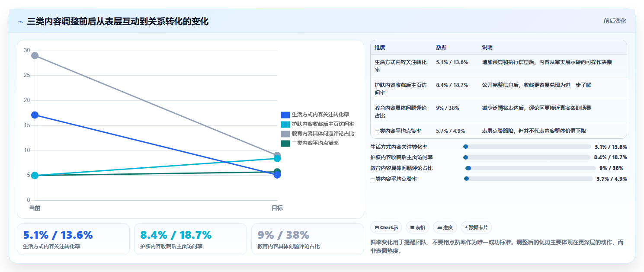
Task: Click progress bar for 护肤内容收藏后主页访问率
Action: [x=527, y=157]
